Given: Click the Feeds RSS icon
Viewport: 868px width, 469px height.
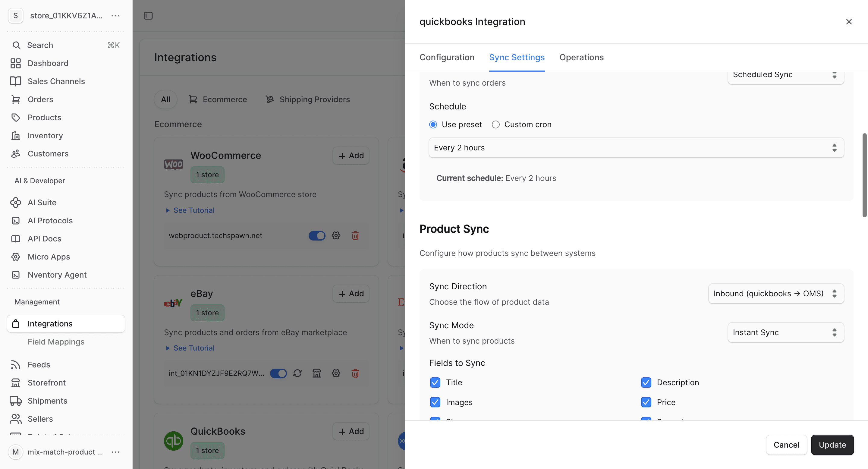Looking at the screenshot, I should tap(15, 364).
